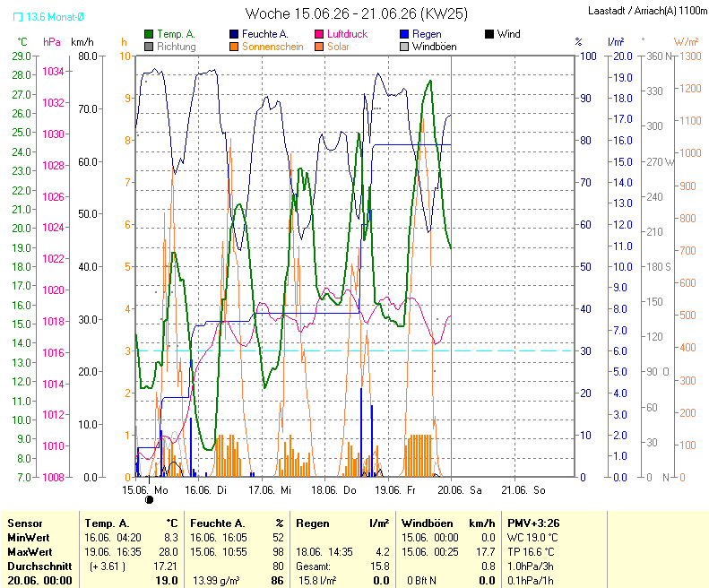
Task: Click the maximum temperature value 28.0
Action: (x=169, y=552)
